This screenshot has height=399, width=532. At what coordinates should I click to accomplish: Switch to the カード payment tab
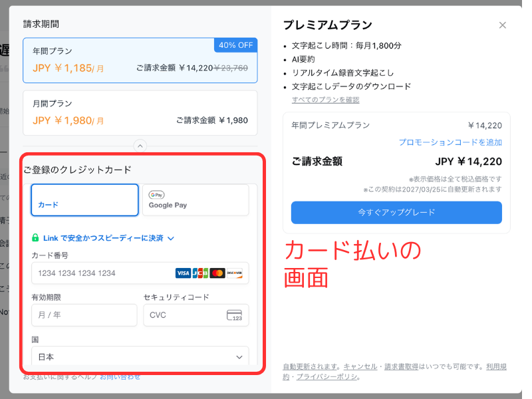[84, 200]
